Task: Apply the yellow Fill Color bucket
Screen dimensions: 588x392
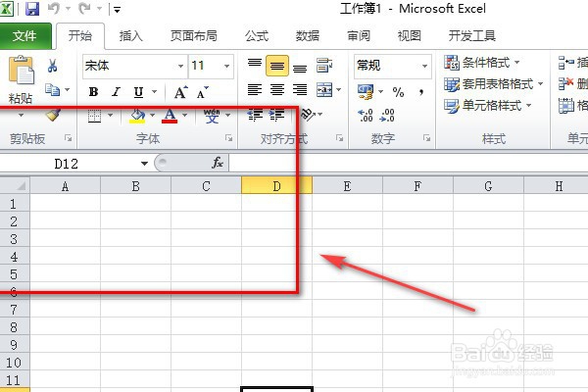Action: [x=137, y=116]
